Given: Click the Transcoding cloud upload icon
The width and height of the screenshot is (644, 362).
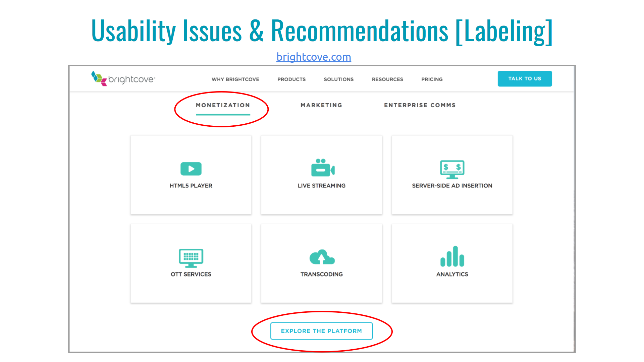Looking at the screenshot, I should coord(322,257).
